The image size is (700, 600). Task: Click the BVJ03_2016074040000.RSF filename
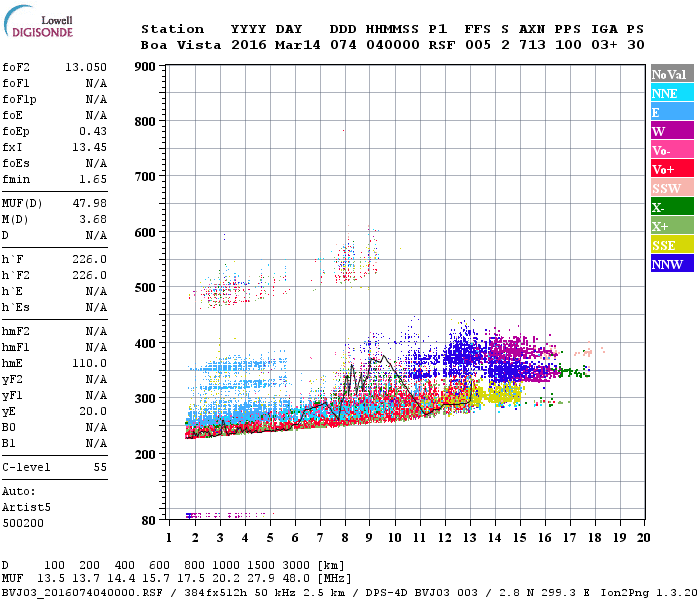[82, 593]
